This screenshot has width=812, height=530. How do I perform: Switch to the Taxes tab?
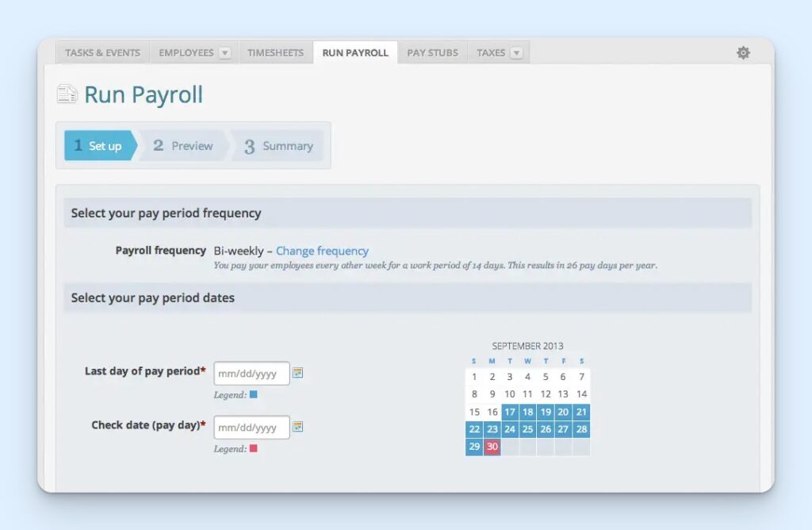(x=490, y=53)
